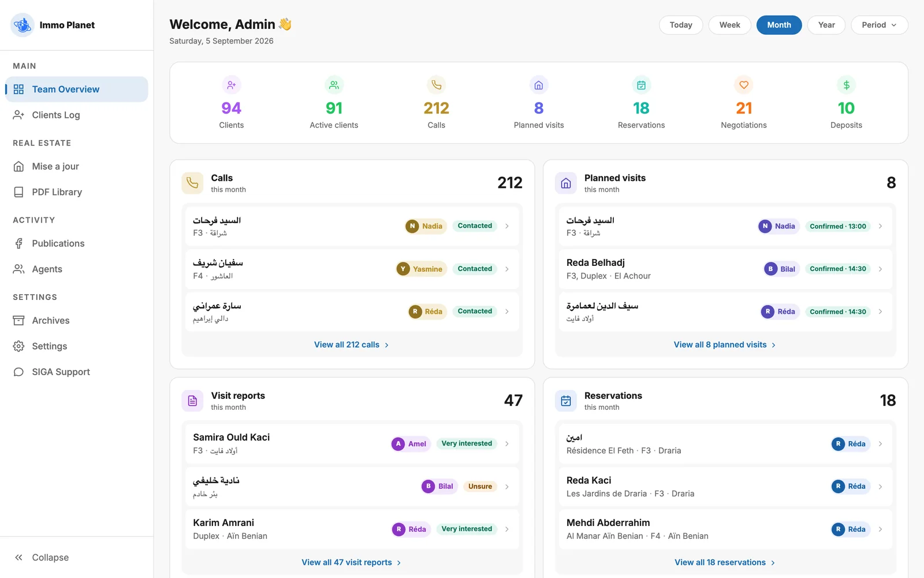924x578 pixels.
Task: Click the Clients stat icon above 94
Action: point(232,85)
